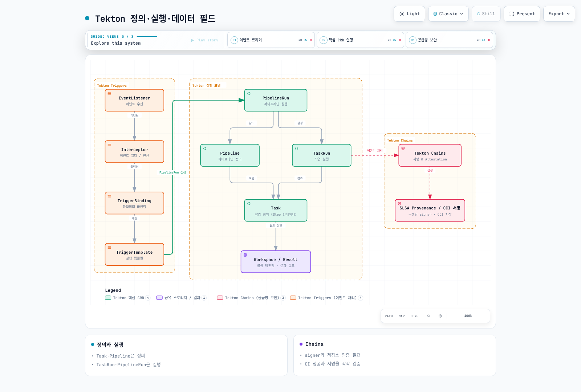Select guided view 01 이벤트 트리거
581x392 pixels.
271,40
